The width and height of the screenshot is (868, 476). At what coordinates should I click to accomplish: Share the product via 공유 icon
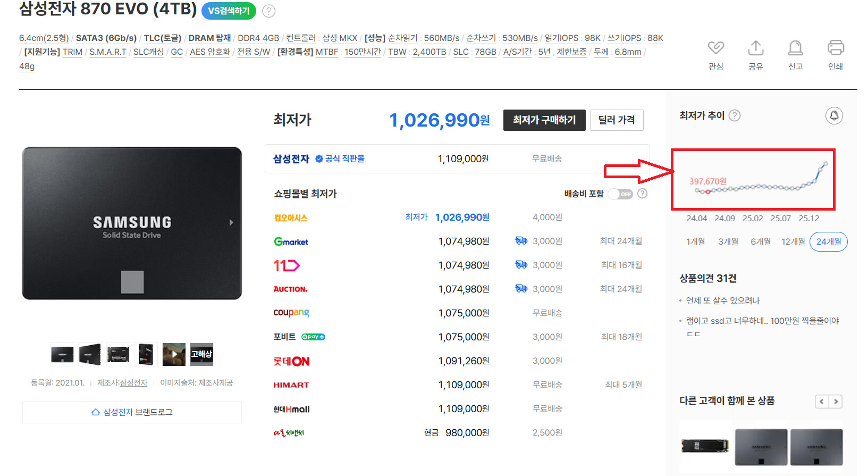click(755, 48)
